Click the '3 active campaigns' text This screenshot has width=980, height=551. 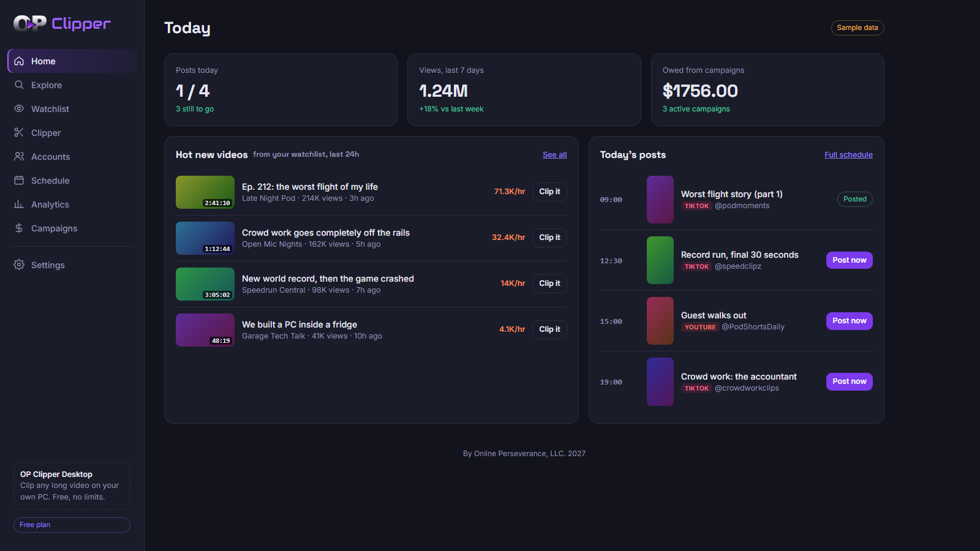click(x=696, y=109)
